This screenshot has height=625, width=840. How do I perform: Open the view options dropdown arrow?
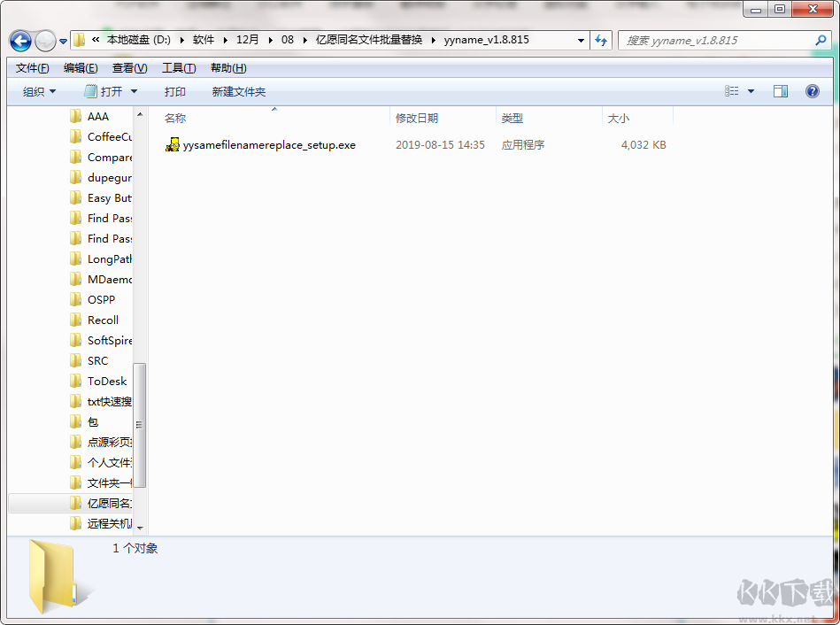point(751,91)
